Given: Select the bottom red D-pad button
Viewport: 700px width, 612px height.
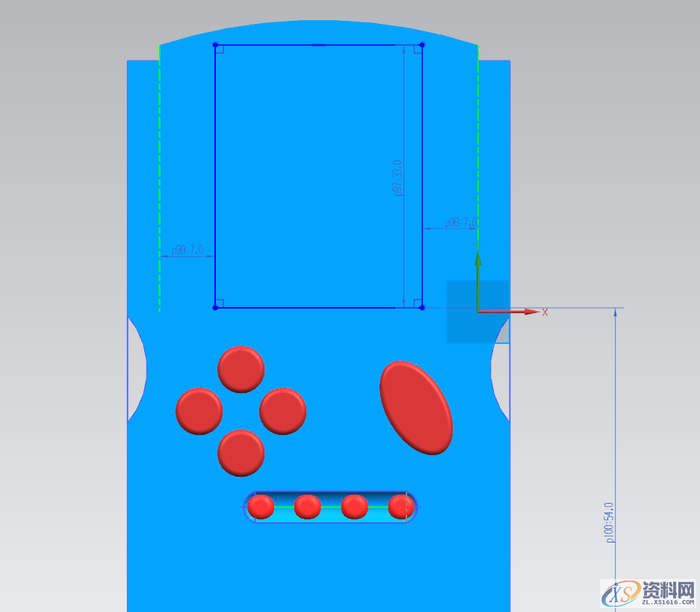Looking at the screenshot, I should [241, 453].
